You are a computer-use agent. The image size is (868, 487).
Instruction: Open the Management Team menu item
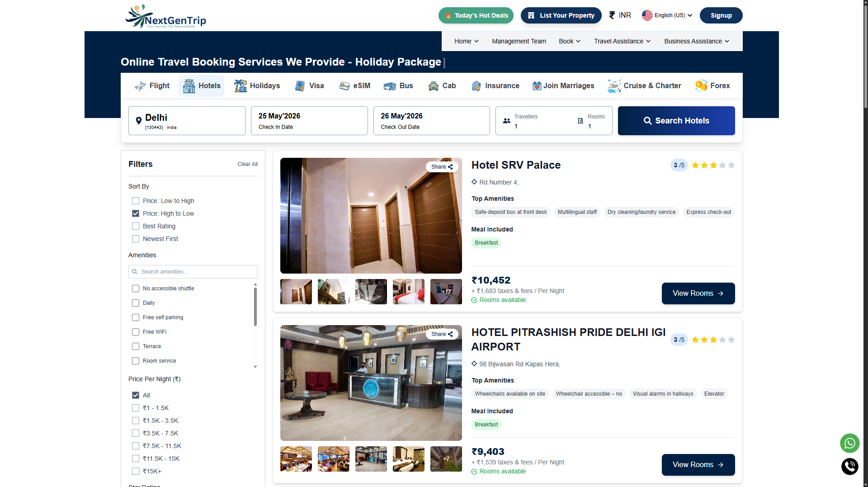point(519,41)
